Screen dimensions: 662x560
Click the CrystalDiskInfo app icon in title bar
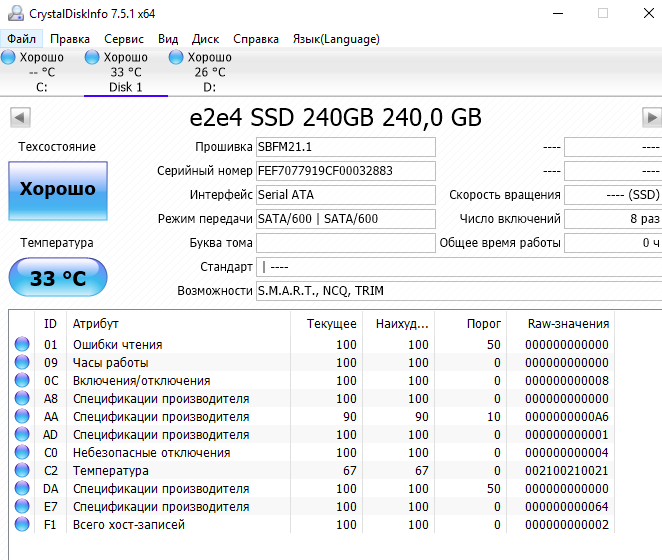click(16, 14)
